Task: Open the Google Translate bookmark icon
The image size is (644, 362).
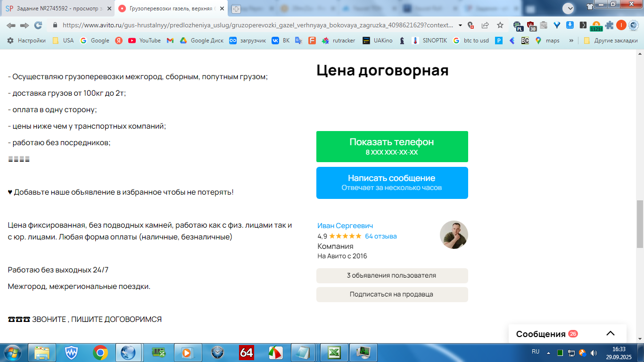Action: pyautogui.click(x=298, y=41)
